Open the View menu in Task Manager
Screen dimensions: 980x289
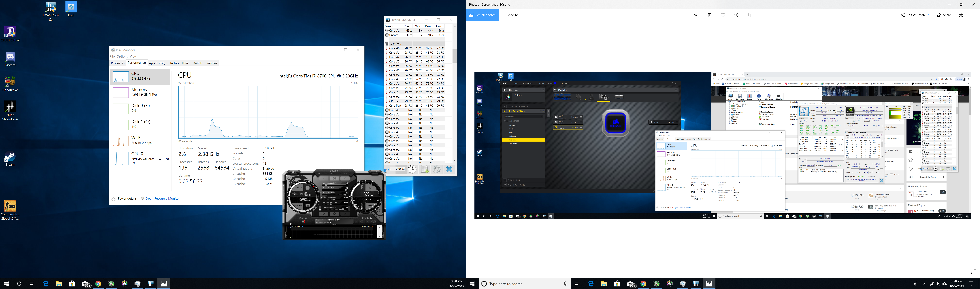133,56
